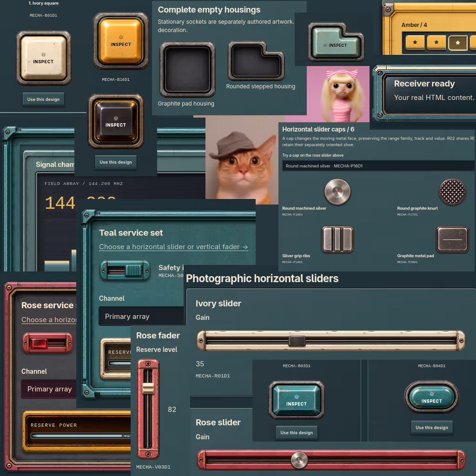Image resolution: width=476 pixels, height=476 pixels.
Task: Click the dark graphite INSPECT button
Action: coord(116,121)
